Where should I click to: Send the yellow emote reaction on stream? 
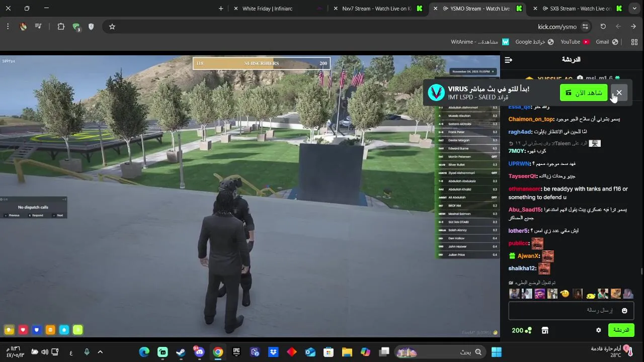(9, 330)
